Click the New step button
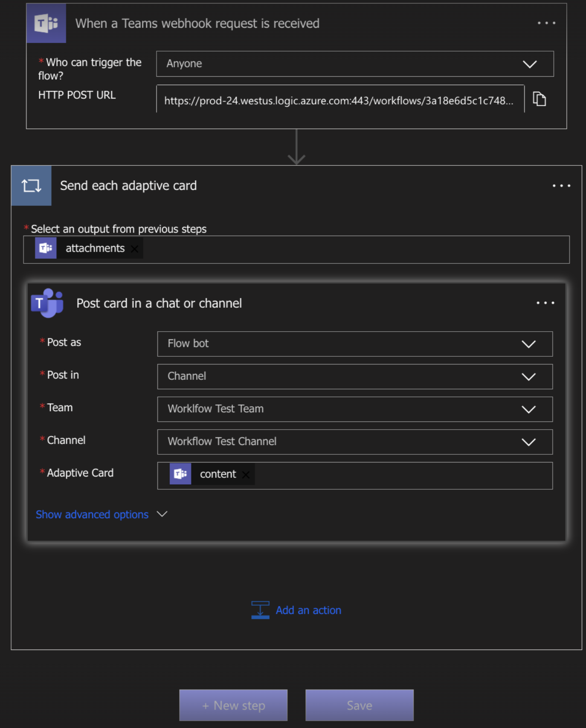 click(233, 705)
